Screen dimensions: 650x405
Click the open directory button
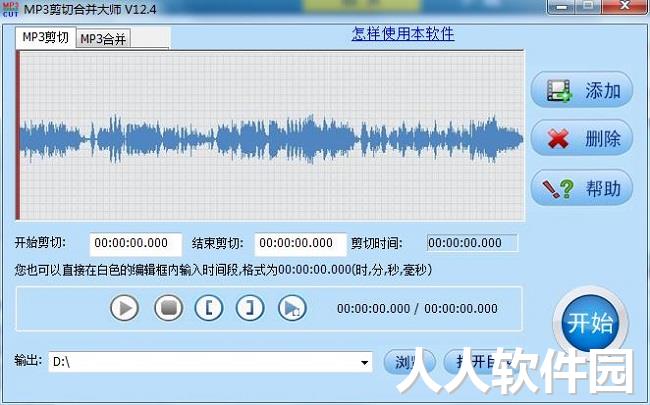(481, 362)
